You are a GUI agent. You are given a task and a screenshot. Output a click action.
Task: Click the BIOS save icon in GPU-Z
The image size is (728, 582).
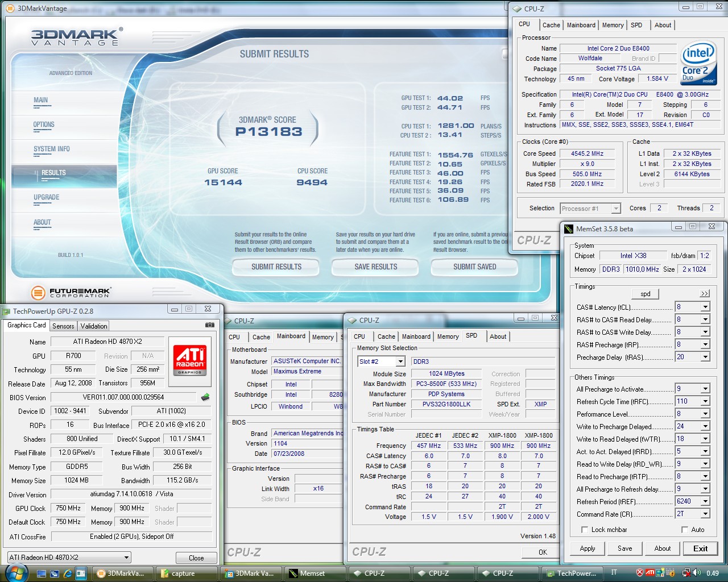[x=205, y=397]
